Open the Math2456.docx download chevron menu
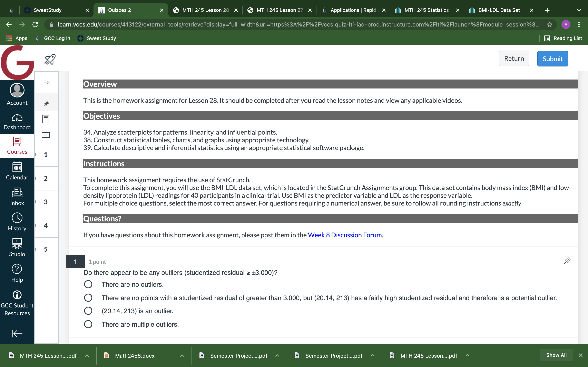The width and height of the screenshot is (588, 367). [182, 356]
